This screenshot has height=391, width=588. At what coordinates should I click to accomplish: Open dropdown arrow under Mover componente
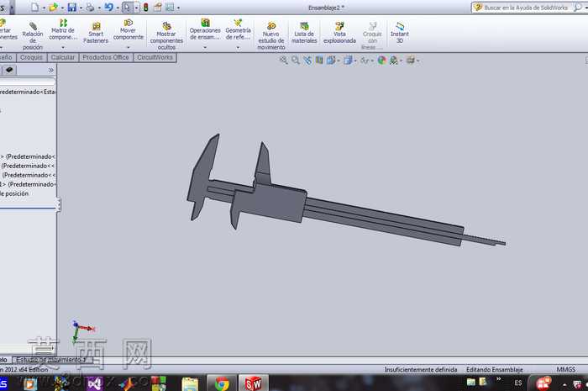[x=129, y=47]
